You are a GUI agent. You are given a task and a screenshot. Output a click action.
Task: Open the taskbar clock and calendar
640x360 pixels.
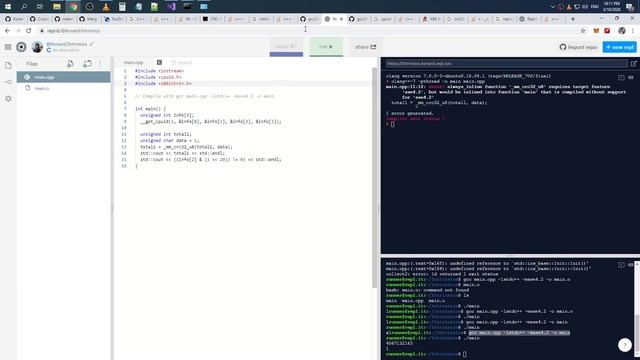pyautogui.click(x=612, y=6)
